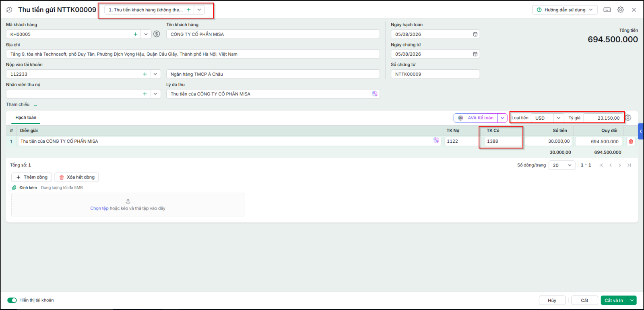
Task: Change Số dòng/trang page size dropdown
Action: pyautogui.click(x=562, y=165)
